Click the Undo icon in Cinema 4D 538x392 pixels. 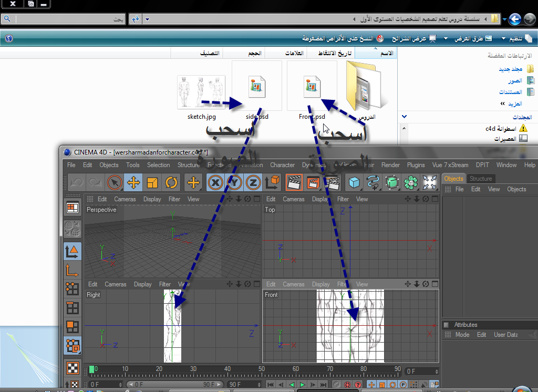coord(77,182)
